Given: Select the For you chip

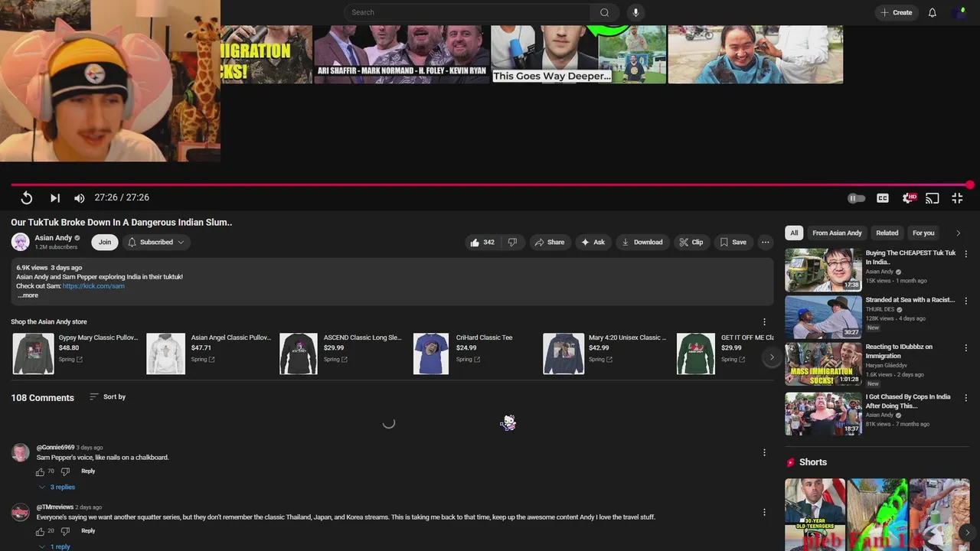Looking at the screenshot, I should pyautogui.click(x=923, y=233).
